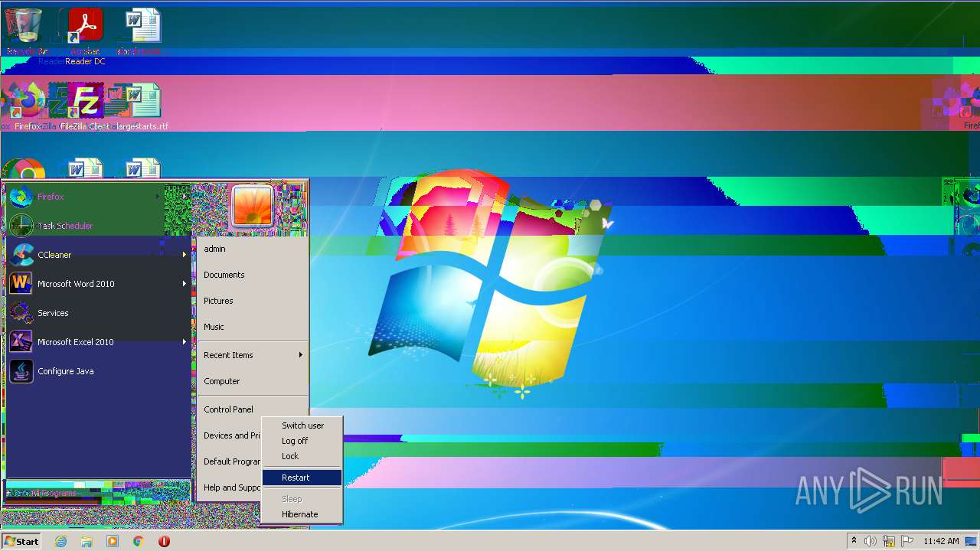Open Microsoft Word 2010 in Start menu
The height and width of the screenshot is (551, 980).
coord(98,284)
